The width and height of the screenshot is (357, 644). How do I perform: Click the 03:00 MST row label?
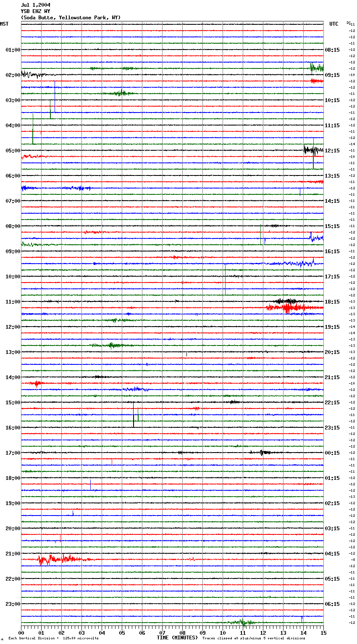[13, 100]
